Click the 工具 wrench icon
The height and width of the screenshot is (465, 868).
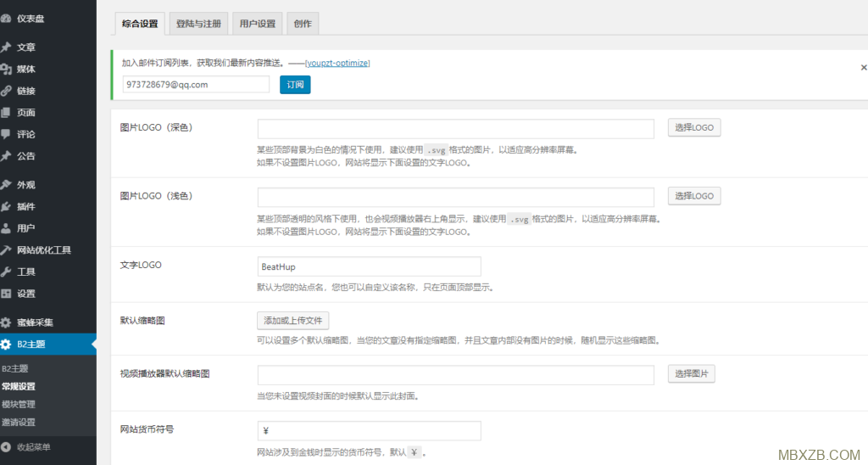[x=6, y=272]
